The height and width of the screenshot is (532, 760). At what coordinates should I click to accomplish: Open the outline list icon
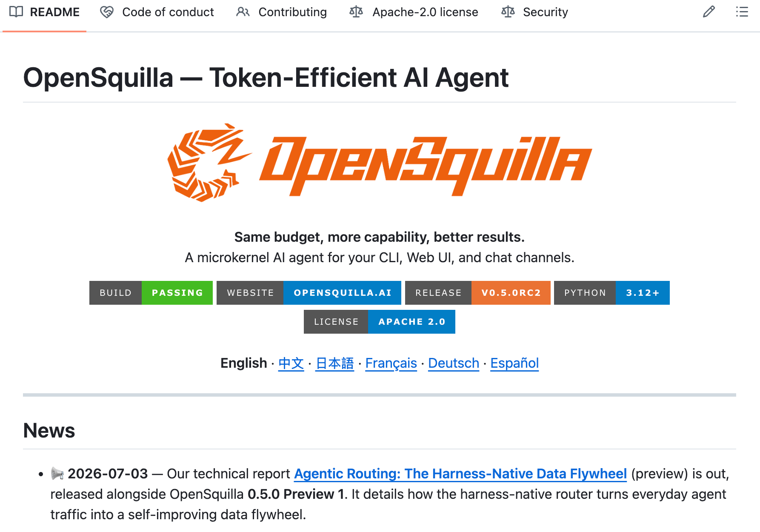point(742,12)
